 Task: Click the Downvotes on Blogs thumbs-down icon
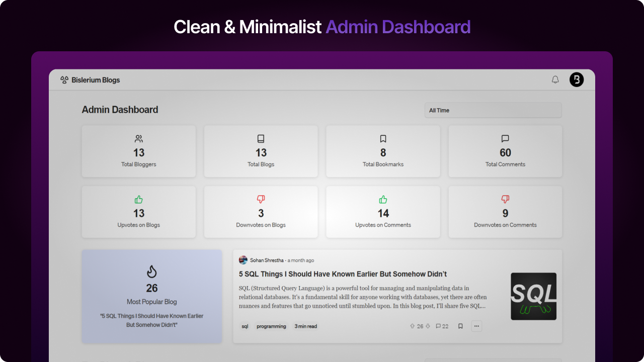tap(261, 200)
